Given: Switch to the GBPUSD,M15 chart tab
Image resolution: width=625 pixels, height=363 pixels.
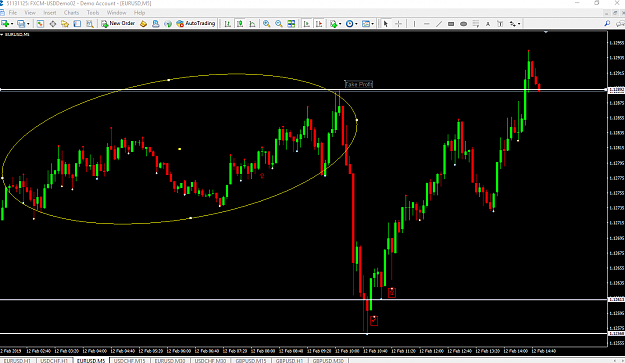Looking at the screenshot, I should 251,360.
